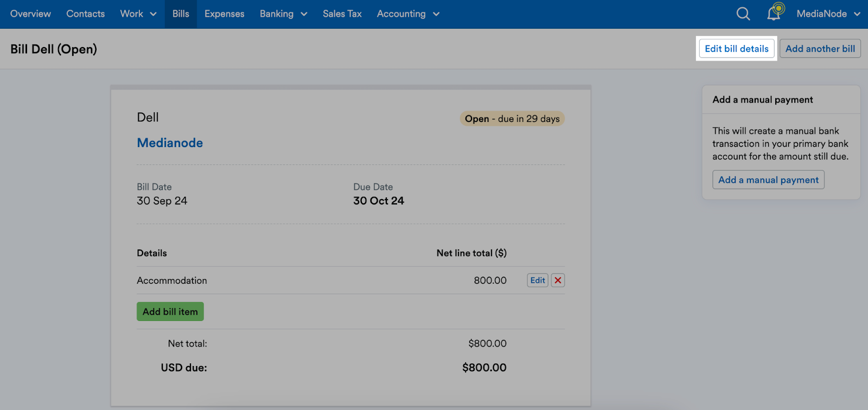Open the Sales Tax section
The height and width of the screenshot is (410, 868).
pyautogui.click(x=342, y=14)
